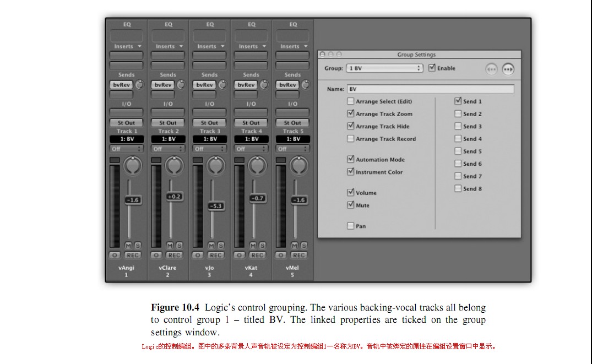Solo the vClare channel strip
Viewport: 592px width, 364px height.
(x=179, y=246)
